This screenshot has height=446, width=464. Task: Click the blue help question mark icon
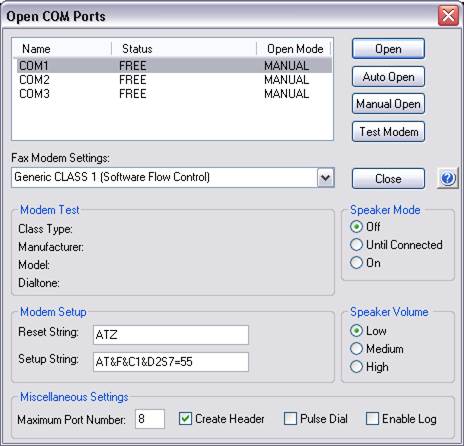pyautogui.click(x=448, y=178)
